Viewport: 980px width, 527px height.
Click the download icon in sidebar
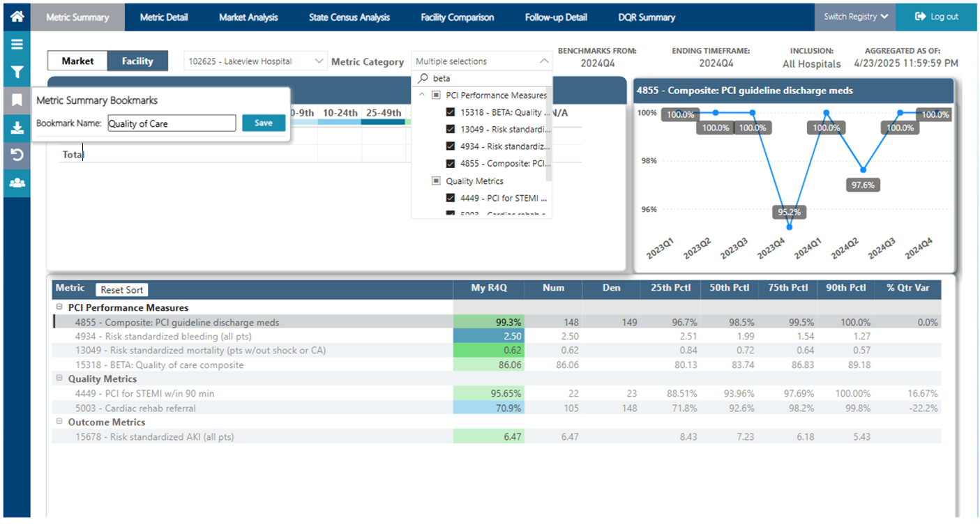[x=17, y=128]
